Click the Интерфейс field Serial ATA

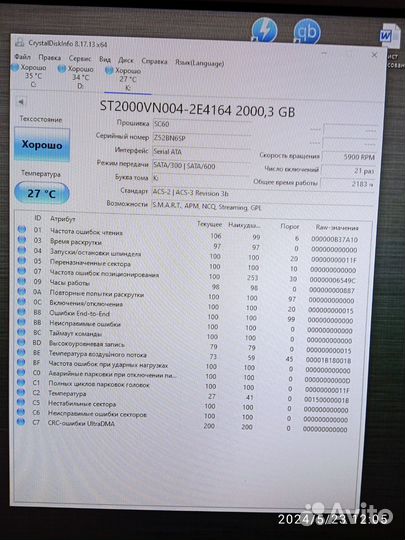(x=201, y=152)
